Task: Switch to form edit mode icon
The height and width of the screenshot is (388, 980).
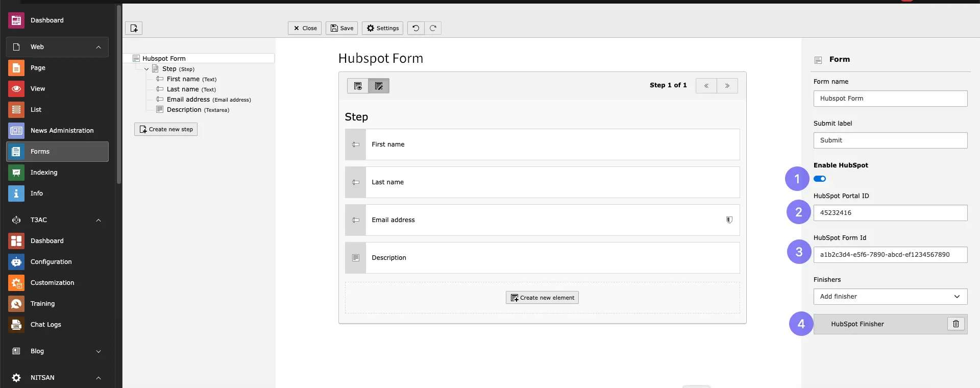Action: point(379,86)
